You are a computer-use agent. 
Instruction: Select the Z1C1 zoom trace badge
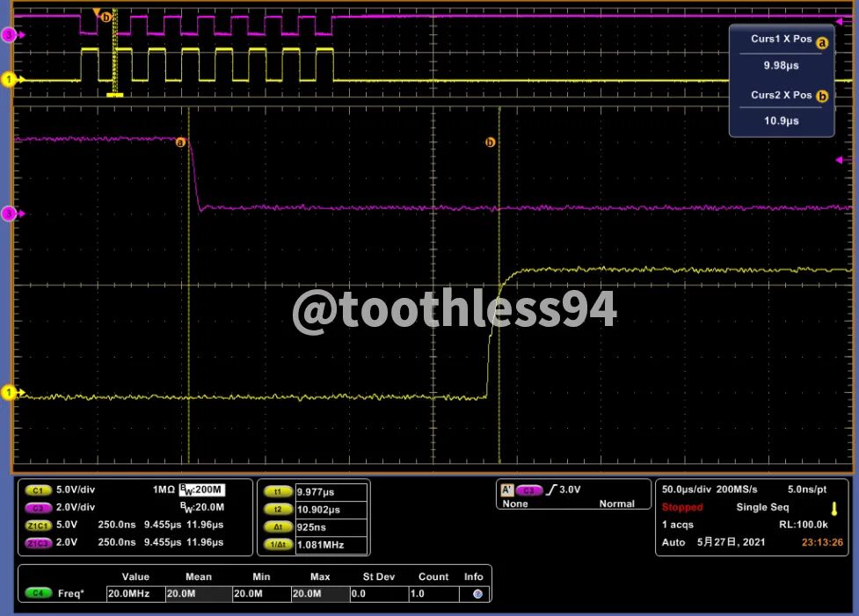point(38,525)
